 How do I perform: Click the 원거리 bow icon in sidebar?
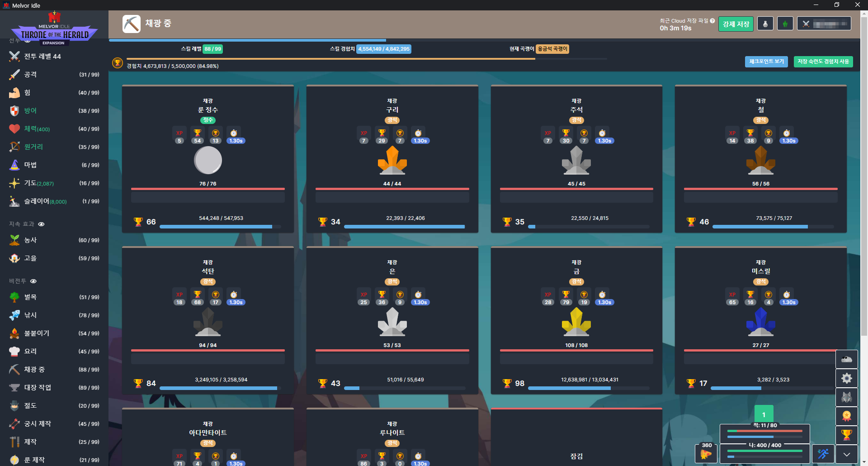pos(14,147)
